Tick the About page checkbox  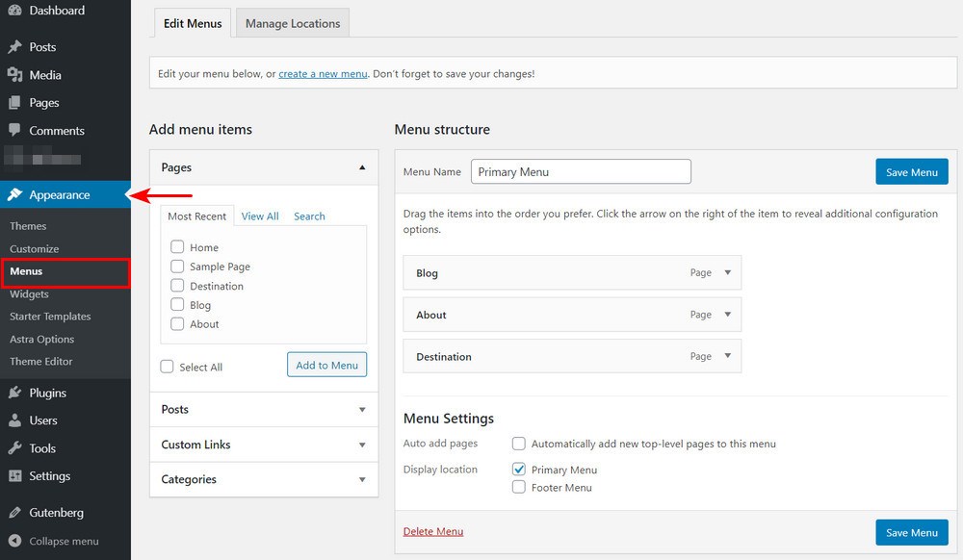[x=177, y=324]
